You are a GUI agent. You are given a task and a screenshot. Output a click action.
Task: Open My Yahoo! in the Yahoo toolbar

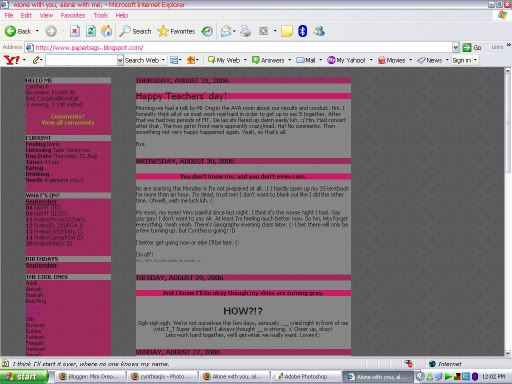[x=346, y=60]
